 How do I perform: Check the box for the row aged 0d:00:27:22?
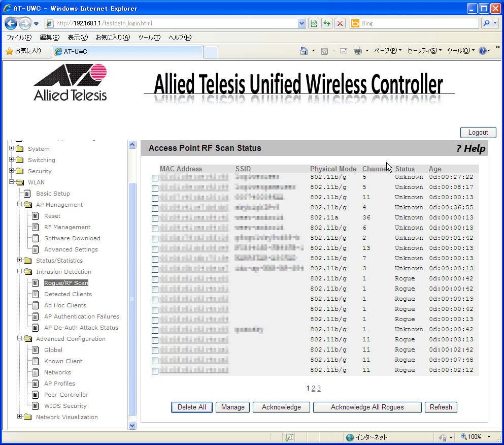click(x=155, y=178)
